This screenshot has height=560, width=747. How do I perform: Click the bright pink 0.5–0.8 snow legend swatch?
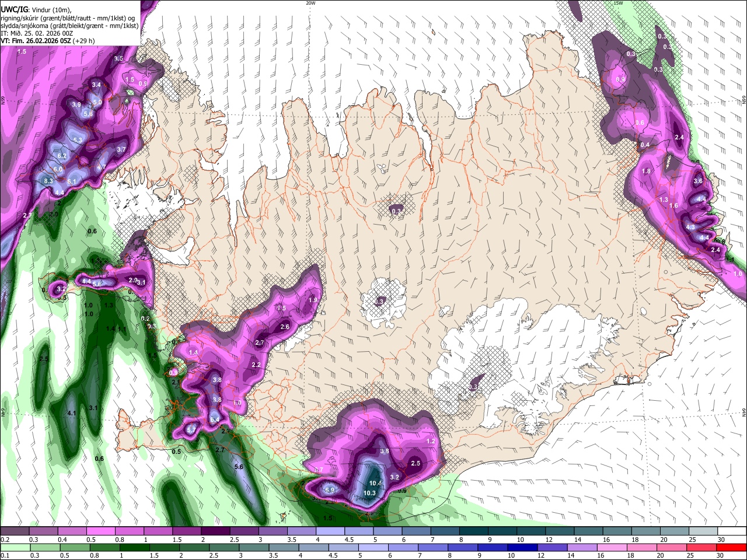pos(101,531)
